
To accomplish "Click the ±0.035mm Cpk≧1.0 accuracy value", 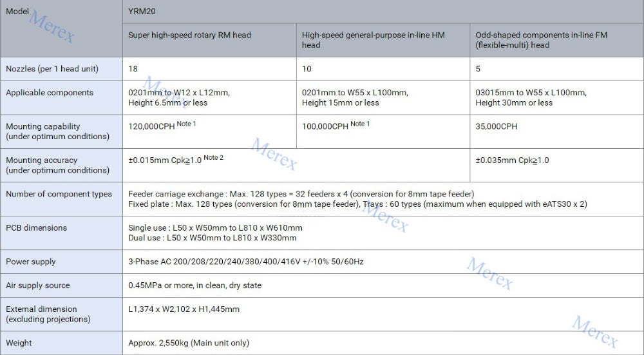I will click(512, 160).
